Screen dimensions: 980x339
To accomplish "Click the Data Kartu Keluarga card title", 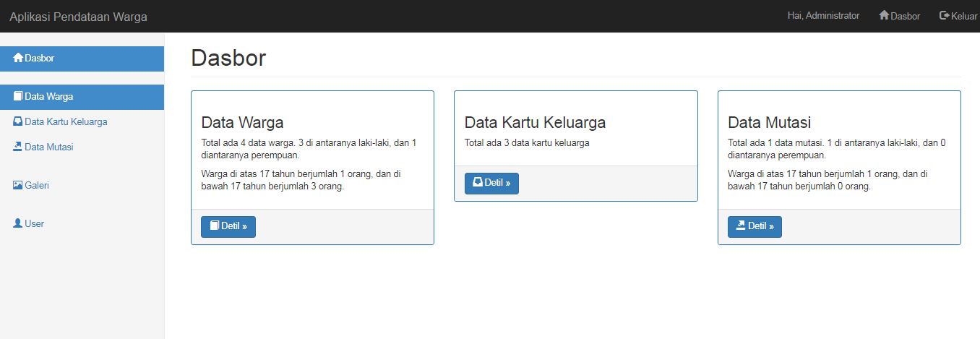I will tap(535, 122).
